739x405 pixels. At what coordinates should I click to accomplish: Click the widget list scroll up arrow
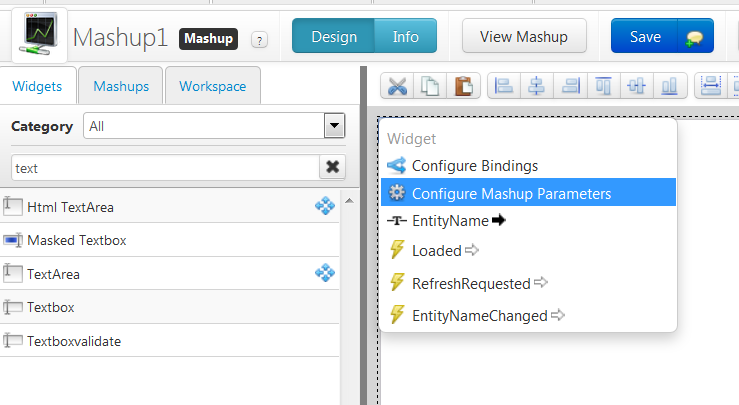coord(349,201)
